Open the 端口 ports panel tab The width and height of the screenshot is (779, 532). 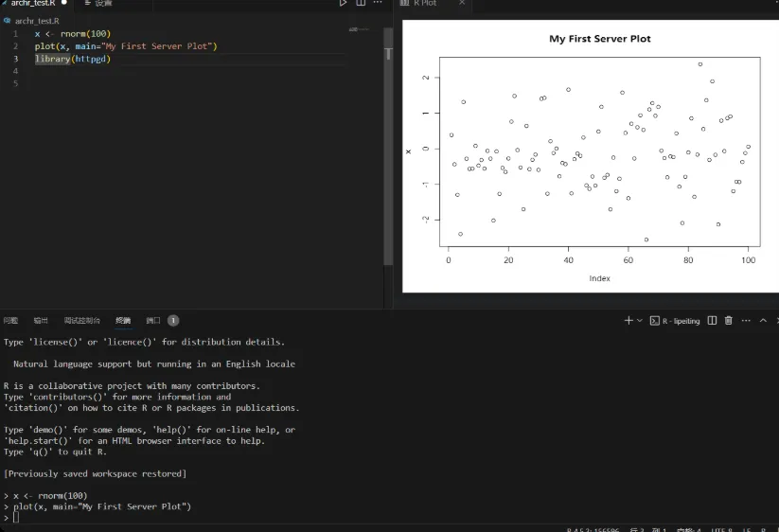pos(153,320)
